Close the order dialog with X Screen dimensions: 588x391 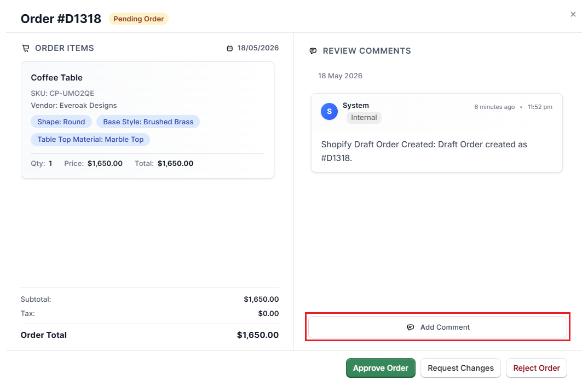point(573,14)
